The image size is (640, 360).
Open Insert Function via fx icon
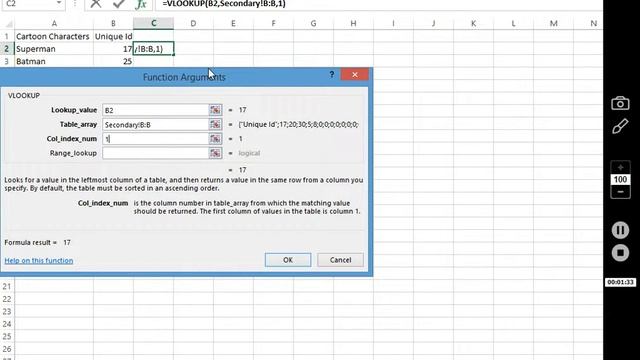coord(141,4)
